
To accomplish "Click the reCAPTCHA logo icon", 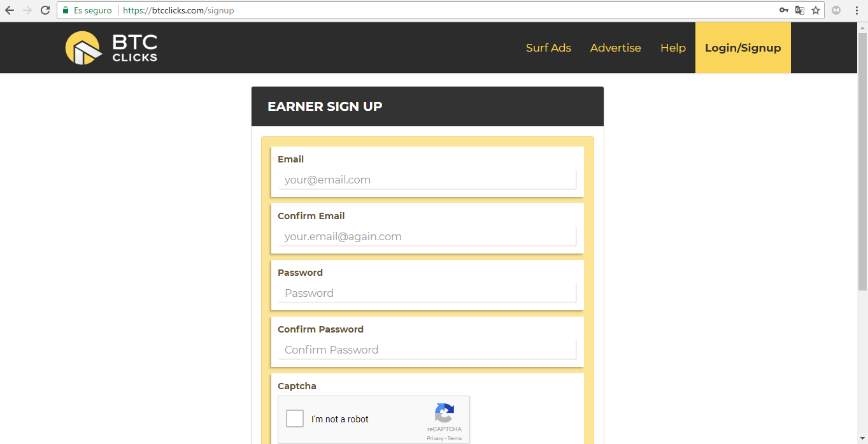I will tap(445, 413).
